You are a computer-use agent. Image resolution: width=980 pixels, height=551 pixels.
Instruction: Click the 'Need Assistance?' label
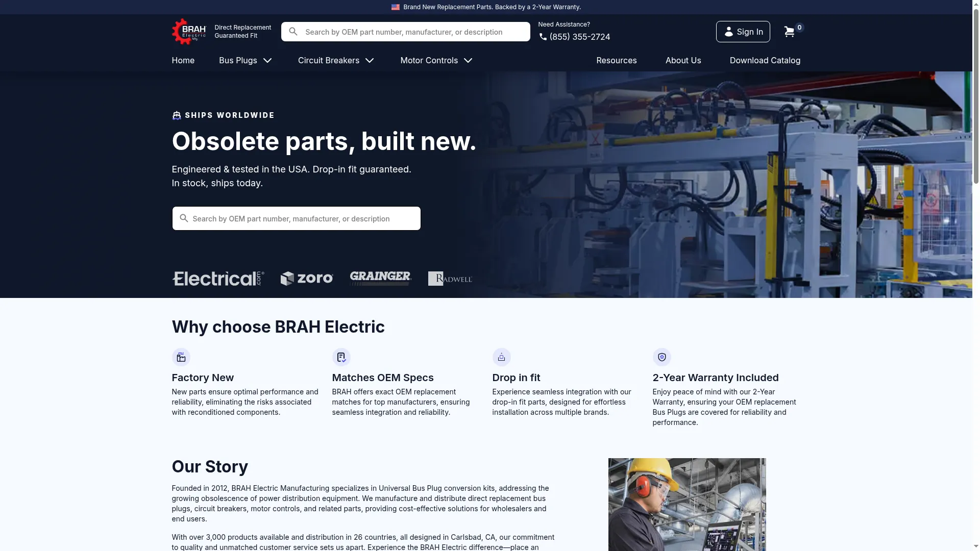coord(564,24)
